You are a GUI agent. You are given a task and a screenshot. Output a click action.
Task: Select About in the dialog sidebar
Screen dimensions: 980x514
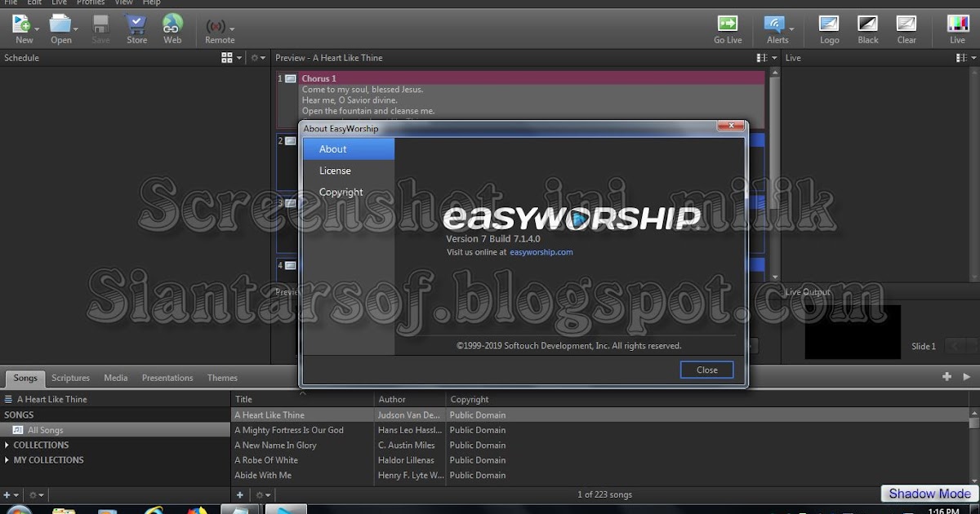(x=349, y=149)
